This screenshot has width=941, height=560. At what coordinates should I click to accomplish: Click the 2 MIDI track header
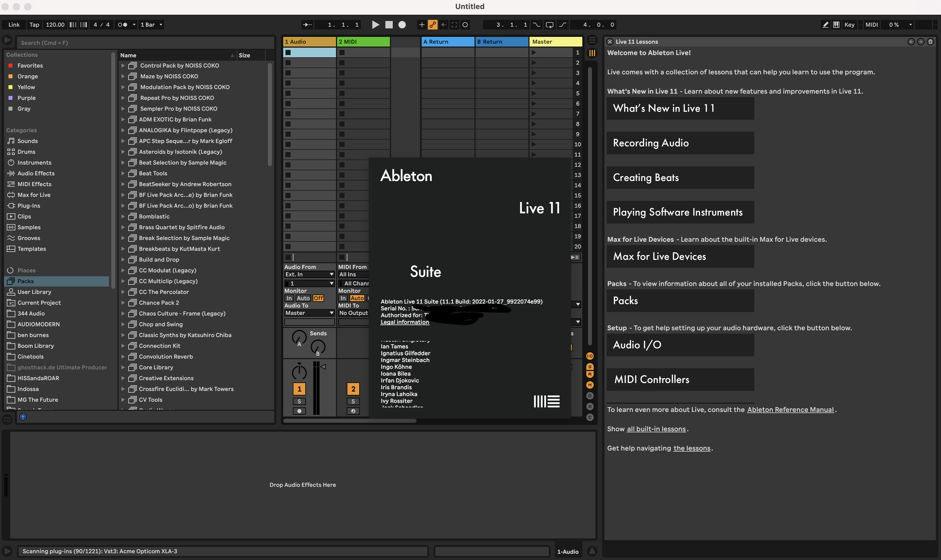coord(363,41)
